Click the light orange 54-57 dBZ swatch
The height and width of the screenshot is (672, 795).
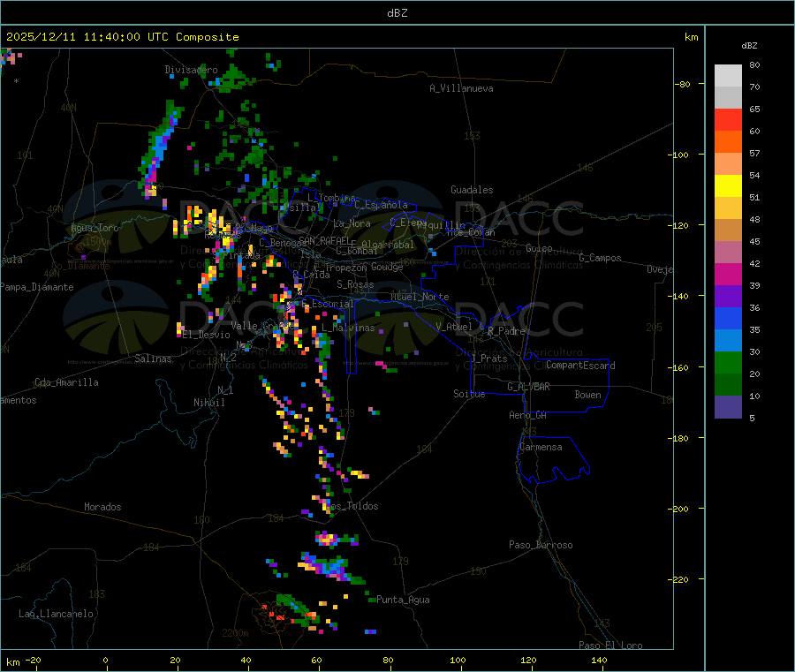(728, 163)
